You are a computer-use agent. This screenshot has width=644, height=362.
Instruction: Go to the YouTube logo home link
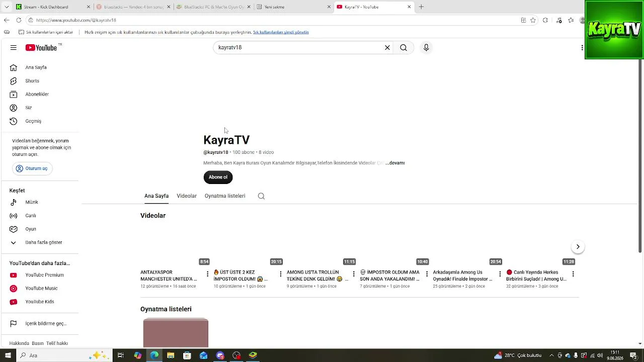click(41, 48)
